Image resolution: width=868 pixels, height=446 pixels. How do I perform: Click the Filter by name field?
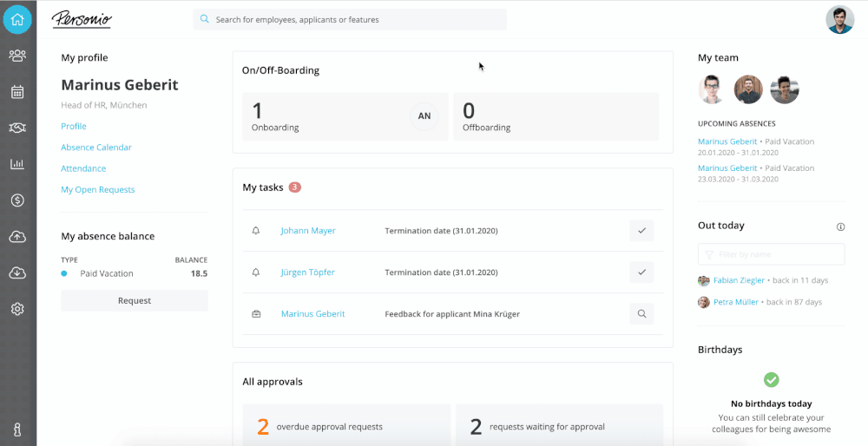[x=771, y=254]
